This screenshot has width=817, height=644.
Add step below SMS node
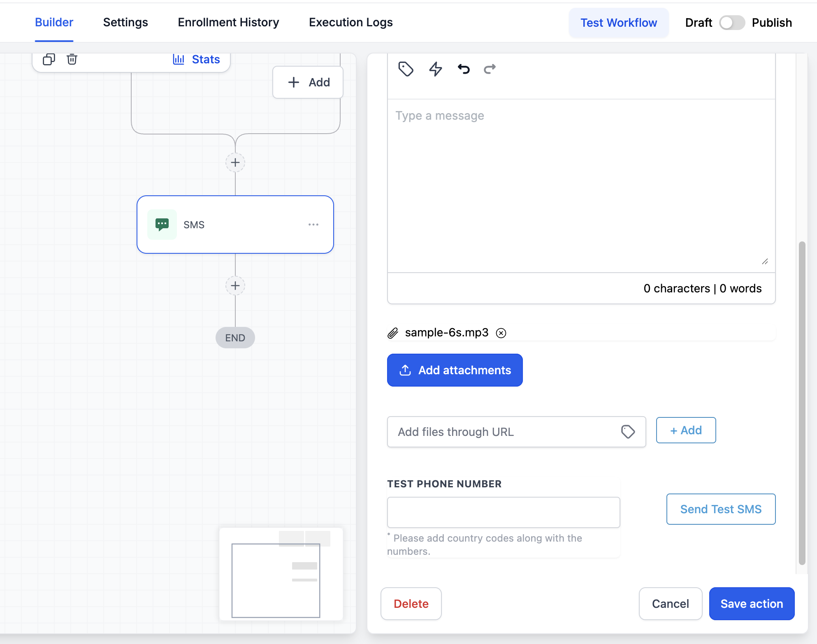(x=235, y=285)
